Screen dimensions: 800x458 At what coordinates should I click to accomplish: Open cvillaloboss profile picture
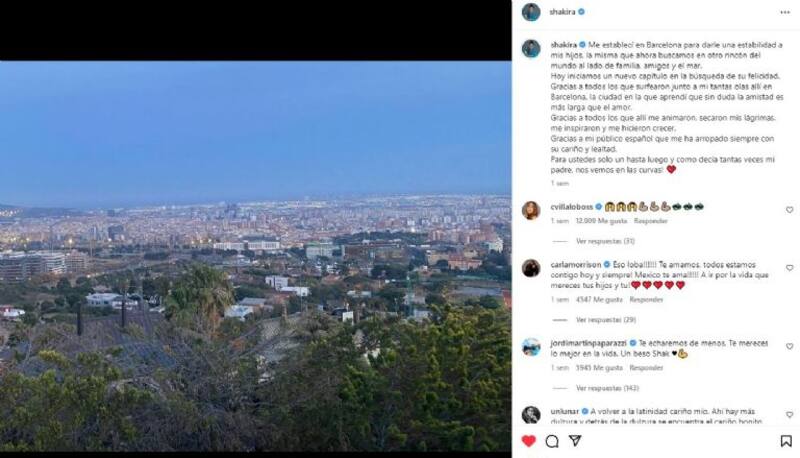(x=531, y=210)
